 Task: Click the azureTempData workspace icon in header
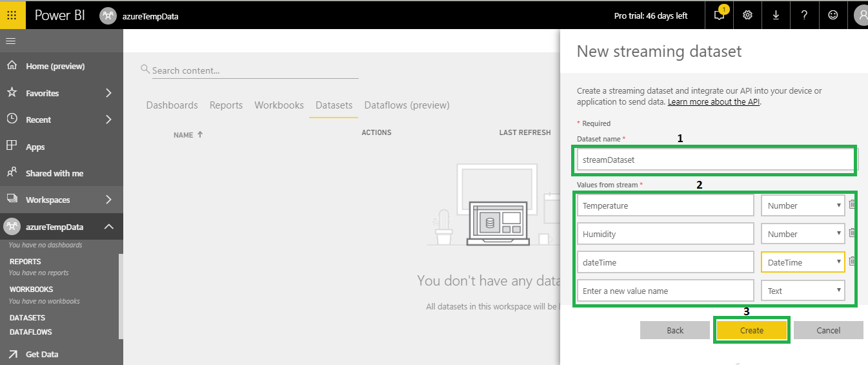point(108,16)
